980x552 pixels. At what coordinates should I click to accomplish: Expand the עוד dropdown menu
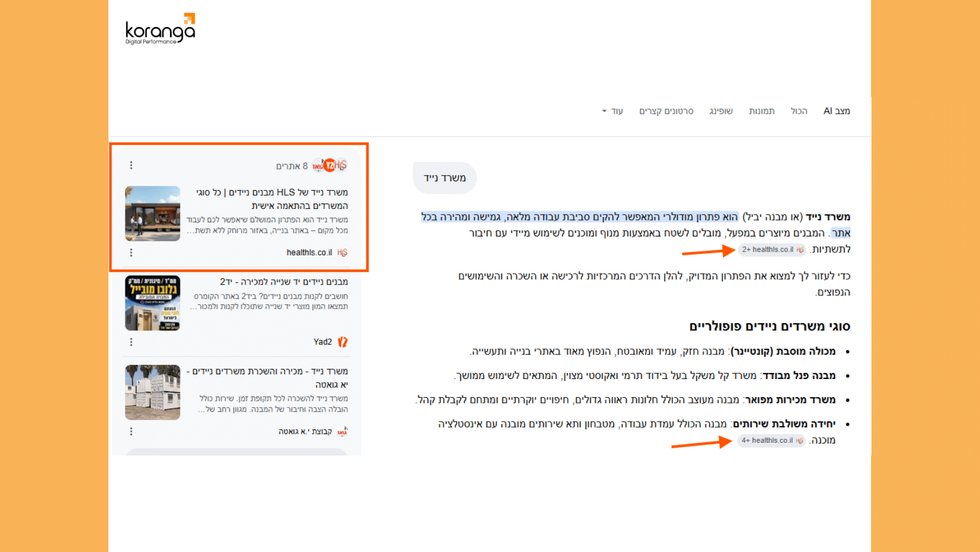click(x=612, y=111)
